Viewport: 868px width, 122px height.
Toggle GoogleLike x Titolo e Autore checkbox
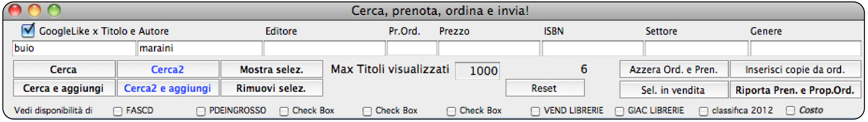28,31
